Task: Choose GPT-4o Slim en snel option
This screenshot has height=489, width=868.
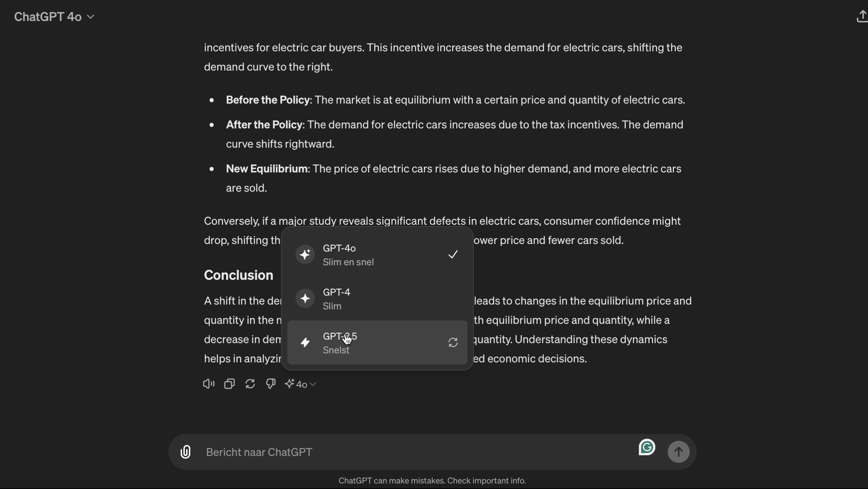Action: pyautogui.click(x=377, y=255)
